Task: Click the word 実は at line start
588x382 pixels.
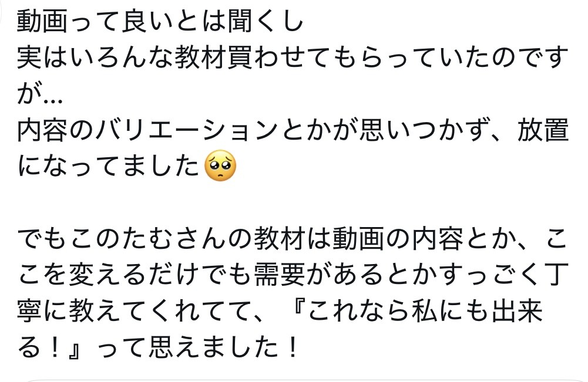Action: click(x=43, y=58)
